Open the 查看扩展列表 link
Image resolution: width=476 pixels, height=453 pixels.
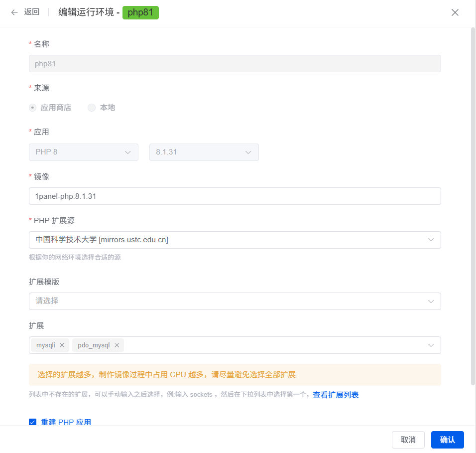point(336,395)
